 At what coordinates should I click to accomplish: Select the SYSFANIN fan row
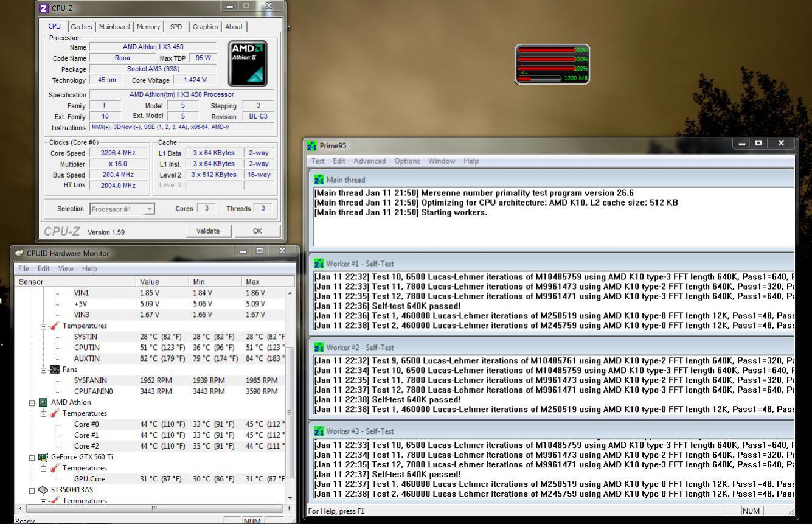(150, 380)
